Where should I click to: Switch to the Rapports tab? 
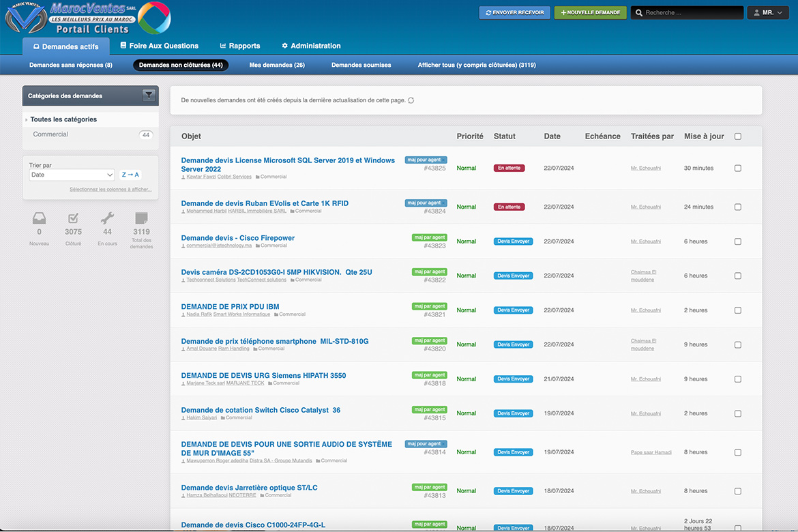[240, 46]
